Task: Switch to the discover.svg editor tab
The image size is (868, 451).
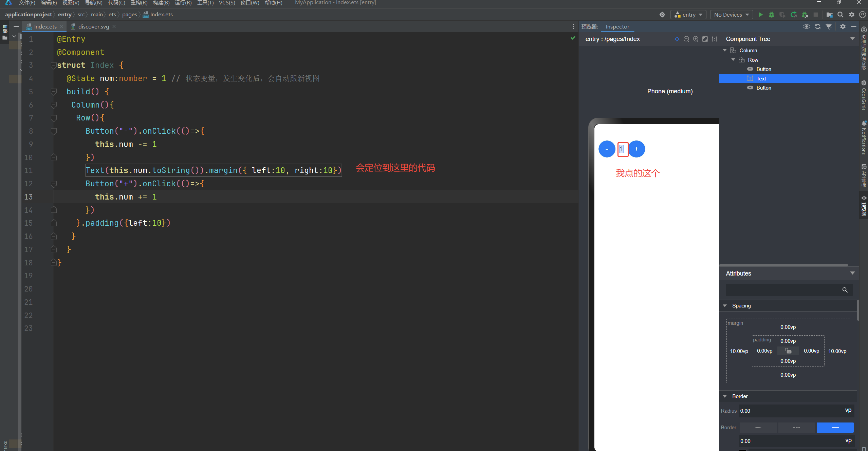Action: pos(93,26)
